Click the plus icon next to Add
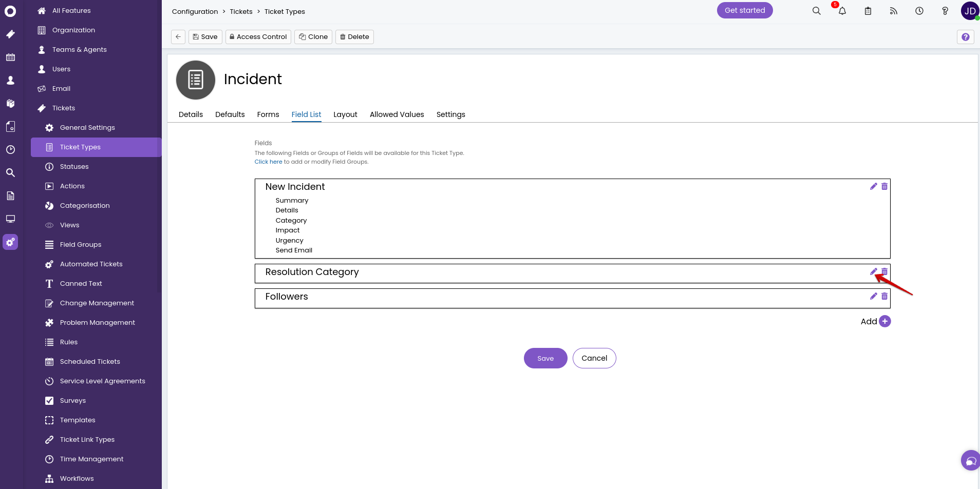 pos(884,321)
